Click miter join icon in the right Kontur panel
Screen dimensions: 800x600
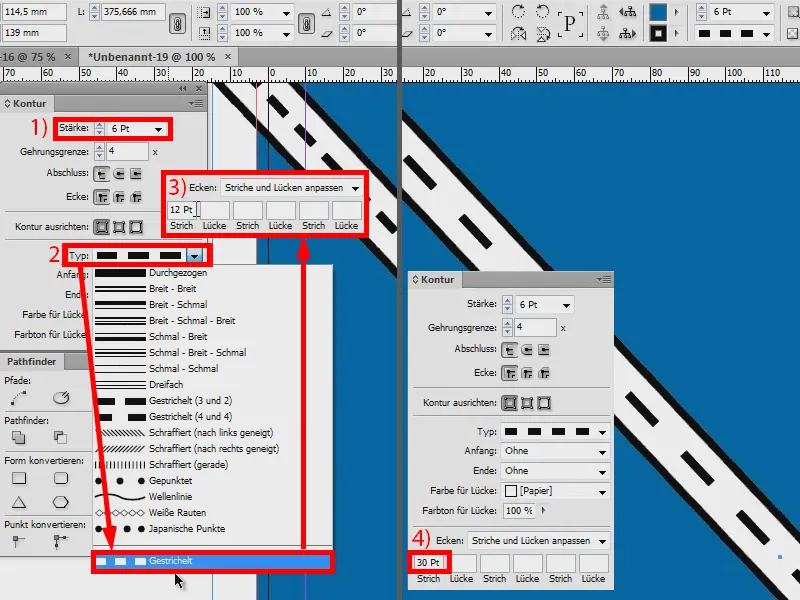point(510,373)
